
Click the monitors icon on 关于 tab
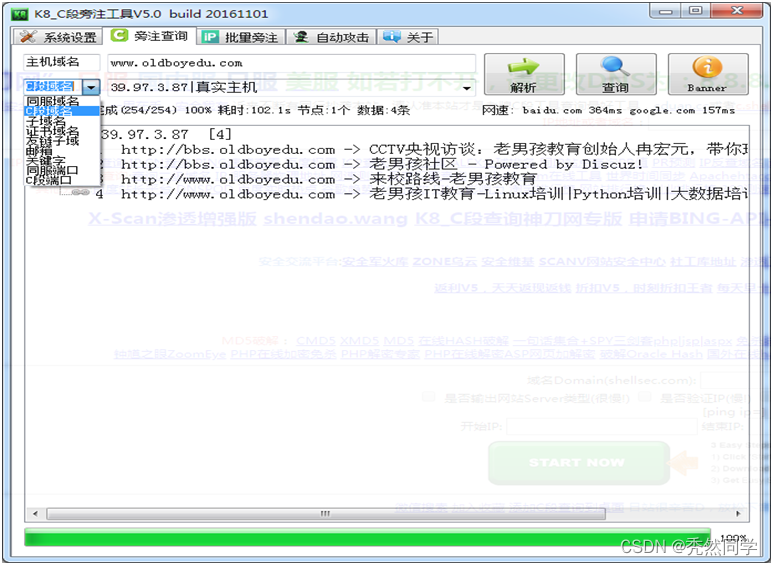point(391,36)
